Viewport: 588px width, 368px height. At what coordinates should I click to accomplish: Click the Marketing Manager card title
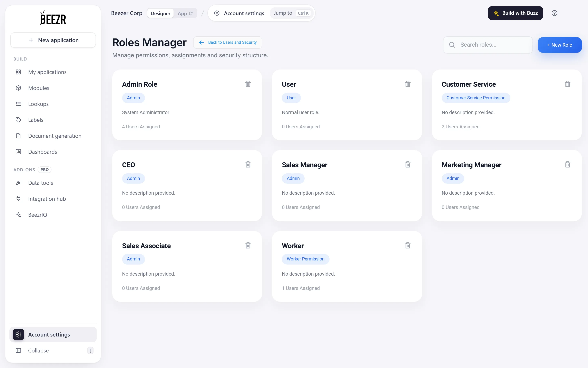click(471, 165)
